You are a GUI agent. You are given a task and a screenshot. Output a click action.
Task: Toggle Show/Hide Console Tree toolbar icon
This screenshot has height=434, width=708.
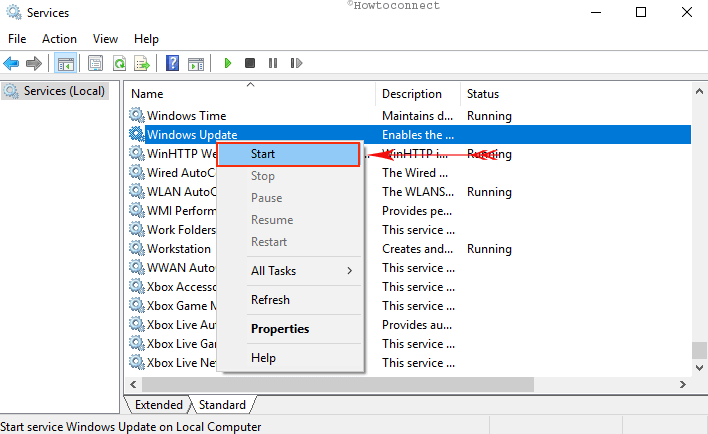(65, 63)
